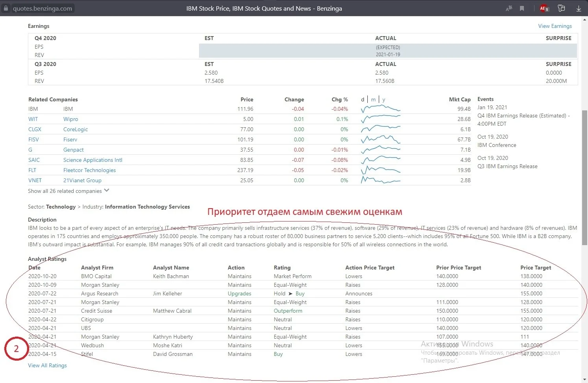Viewport: 588px width, 383px height.
Task: Open downloads via the download arrow icon
Action: click(579, 8)
